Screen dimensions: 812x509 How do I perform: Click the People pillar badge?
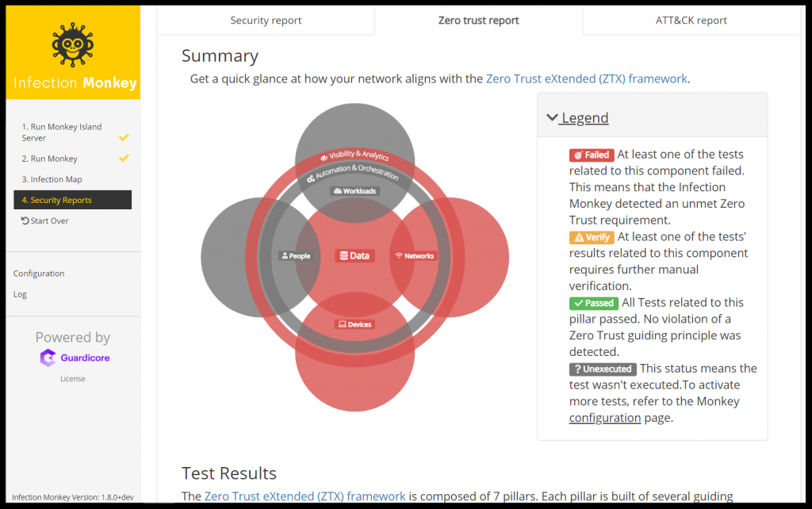coord(295,255)
